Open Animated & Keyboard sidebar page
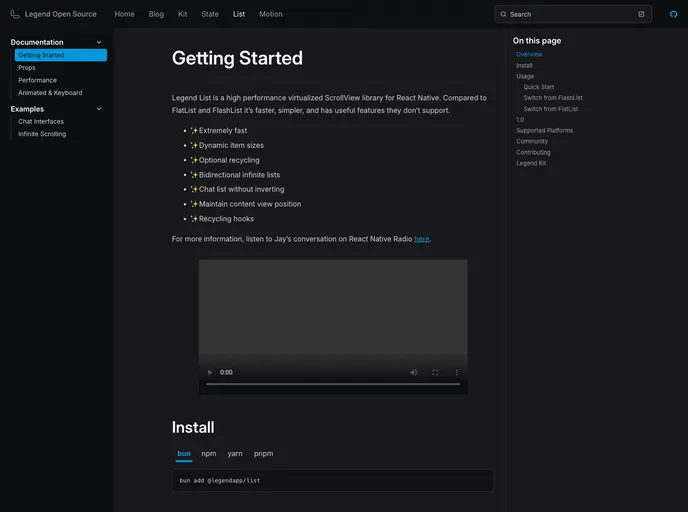This screenshot has width=688, height=512. click(x=50, y=93)
